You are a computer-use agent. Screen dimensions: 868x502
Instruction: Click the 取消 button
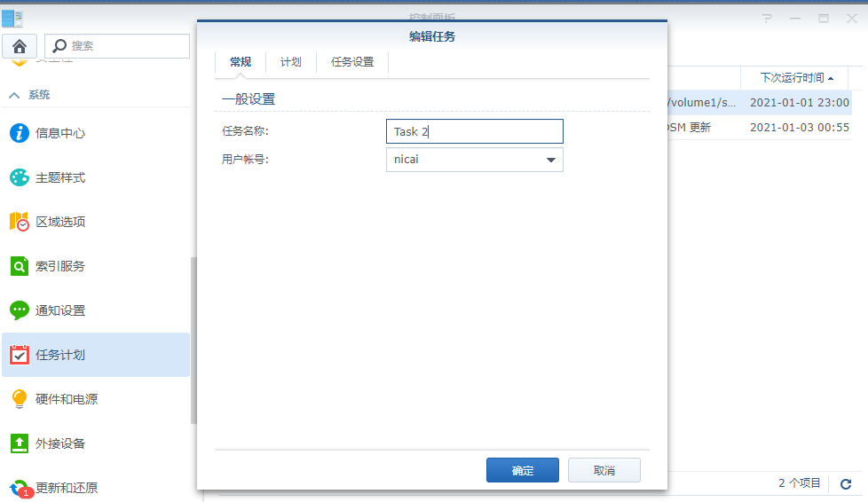(604, 470)
